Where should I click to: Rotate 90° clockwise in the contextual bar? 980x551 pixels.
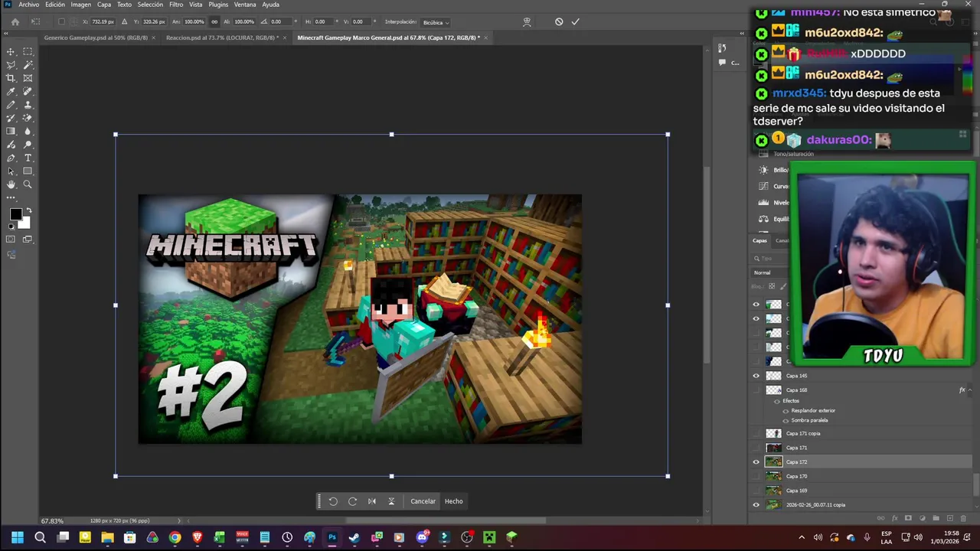pos(352,501)
